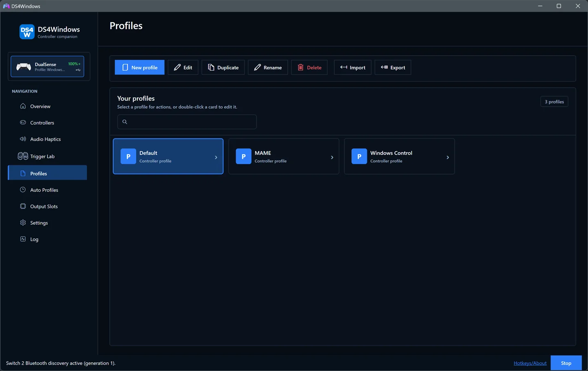Click the DS4Windows logo icon in sidebar

tap(27, 32)
